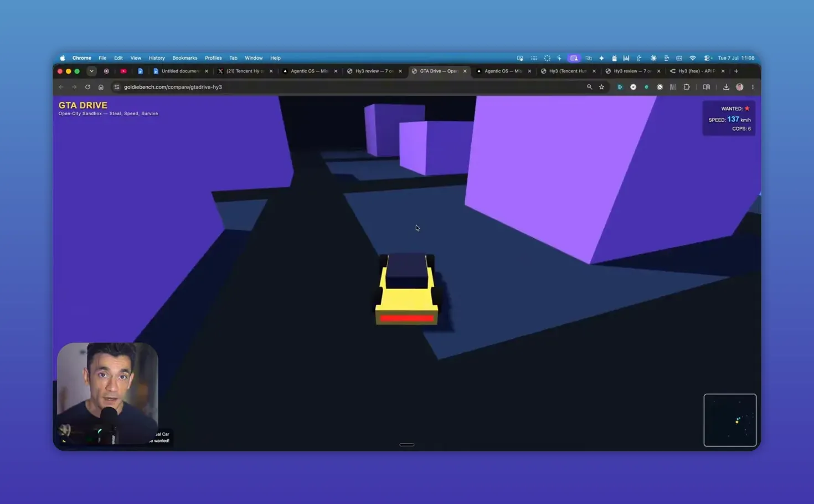The width and height of the screenshot is (814, 504).
Task: Expand the tab search dropdown arrow
Action: point(91,71)
